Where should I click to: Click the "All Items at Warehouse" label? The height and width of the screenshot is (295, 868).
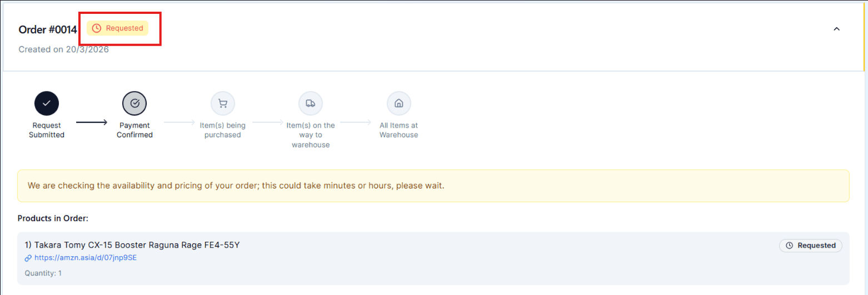point(398,130)
